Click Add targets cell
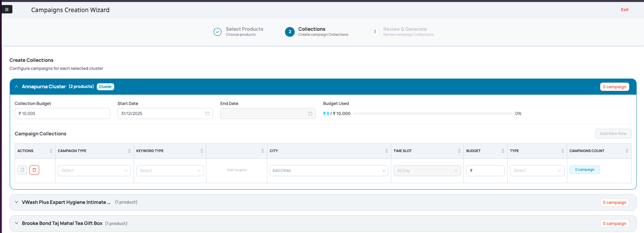 coord(236,170)
